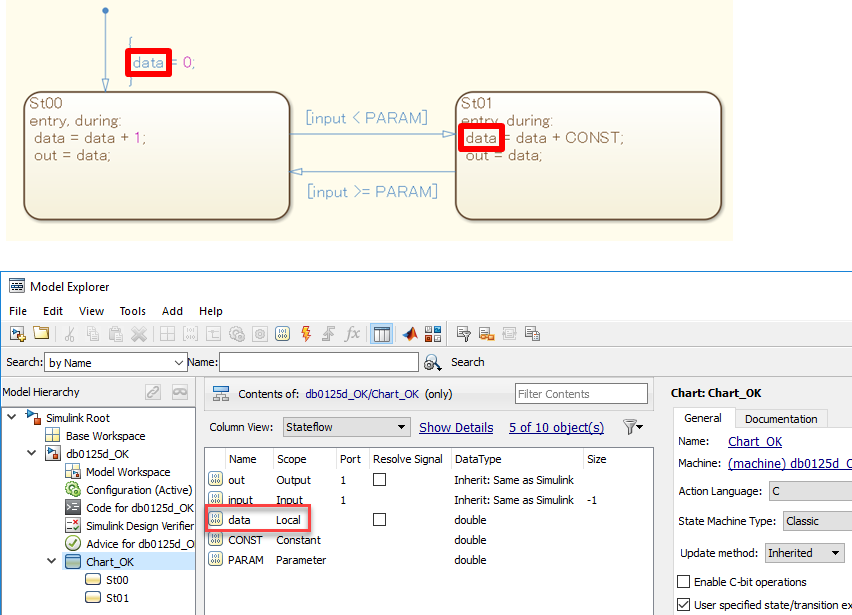Image resolution: width=852 pixels, height=615 pixels.
Task: Open the funnel filter options
Action: click(x=632, y=427)
